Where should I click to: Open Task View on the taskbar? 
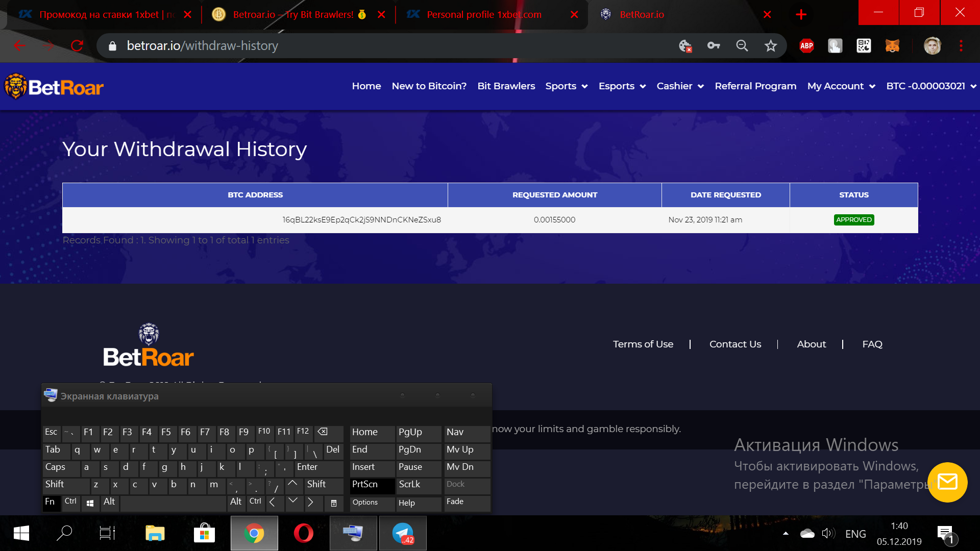point(107,534)
